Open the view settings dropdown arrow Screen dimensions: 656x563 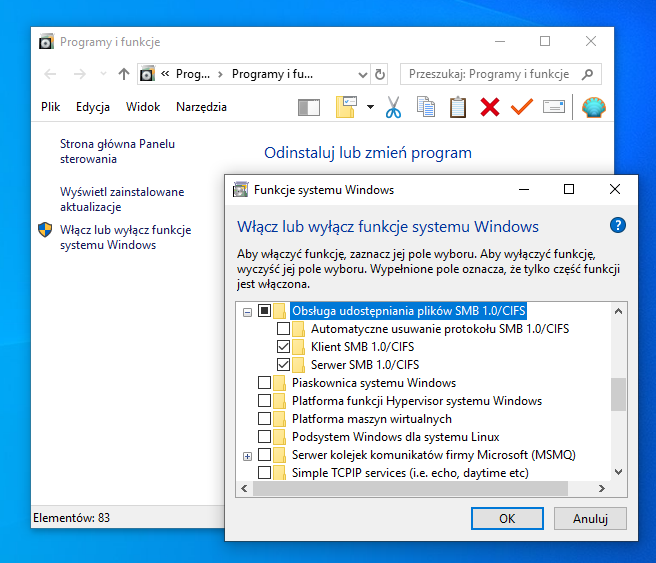tap(370, 107)
